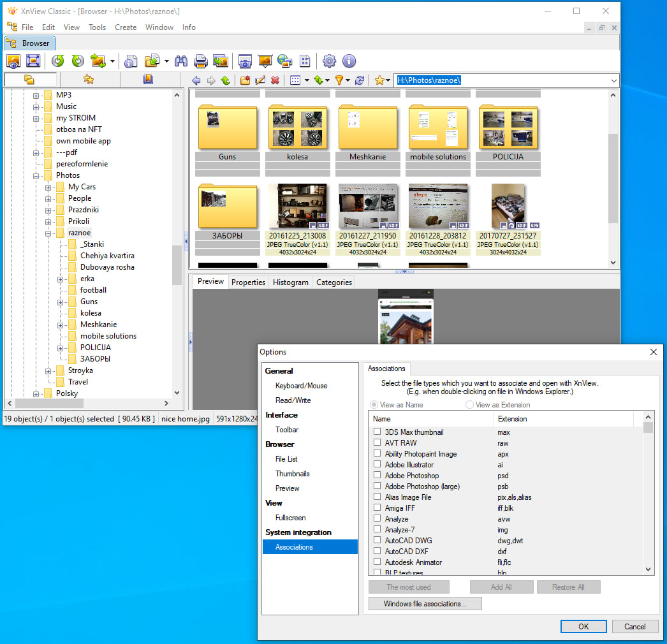Open the filter funnel dropdown arrow
667x644 pixels.
[349, 80]
